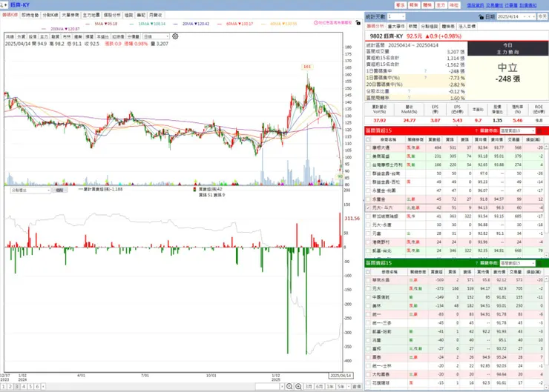Viewport: 549px width, 392px height.
Task: Click the 2025/04/14 date label on axis
Action: [341, 376]
